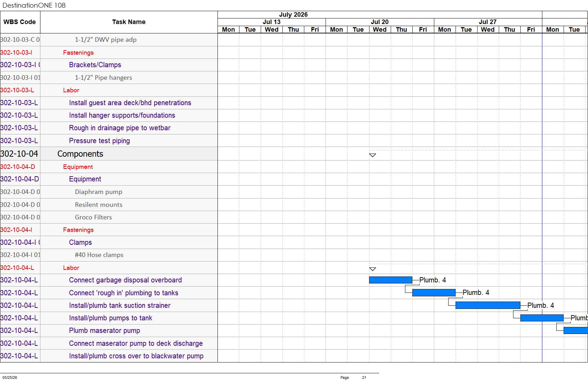Click the DestinationONE 108 project title

pos(34,5)
